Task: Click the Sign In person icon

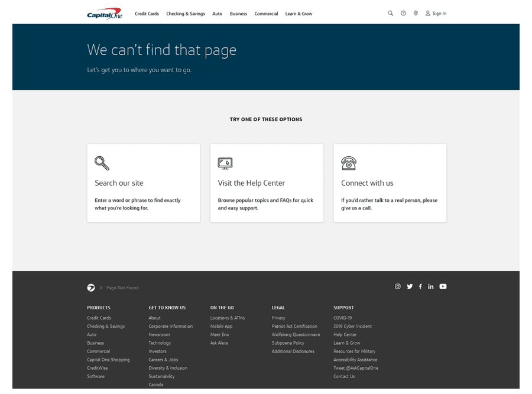Action: point(428,13)
